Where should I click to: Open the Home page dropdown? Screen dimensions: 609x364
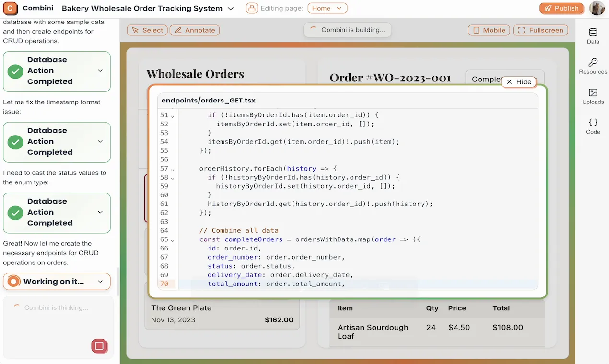pyautogui.click(x=327, y=8)
